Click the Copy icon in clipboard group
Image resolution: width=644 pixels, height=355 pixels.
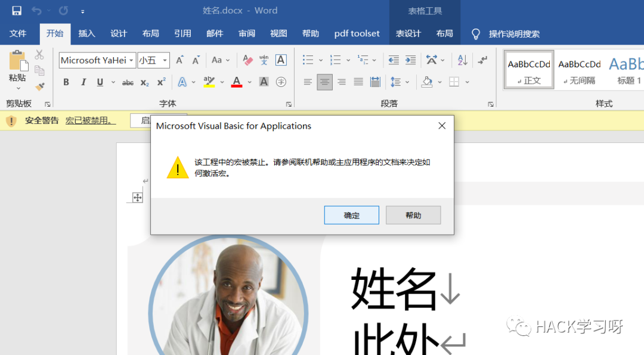point(39,71)
